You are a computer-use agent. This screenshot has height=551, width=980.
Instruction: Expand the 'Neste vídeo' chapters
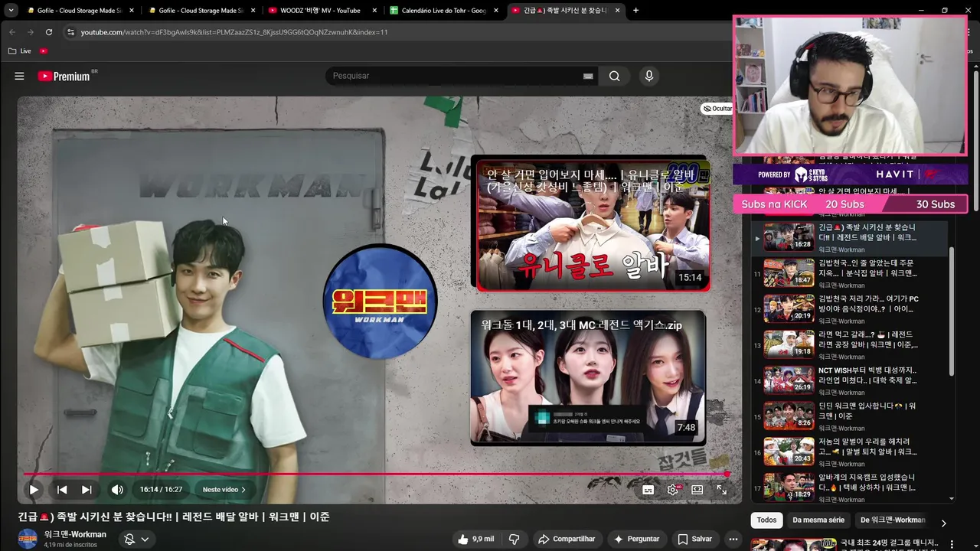coord(224,490)
